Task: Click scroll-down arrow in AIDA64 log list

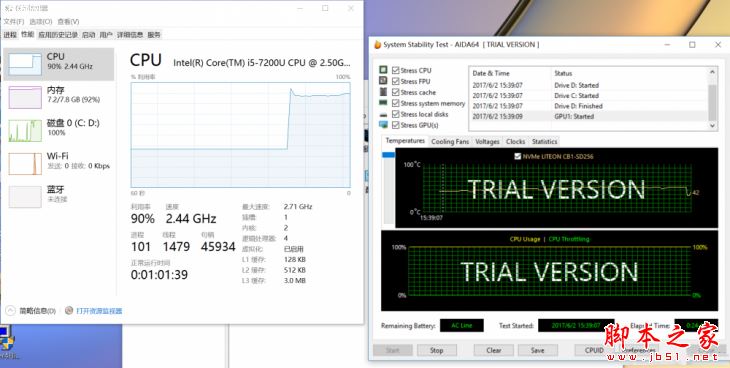Action: (x=712, y=125)
